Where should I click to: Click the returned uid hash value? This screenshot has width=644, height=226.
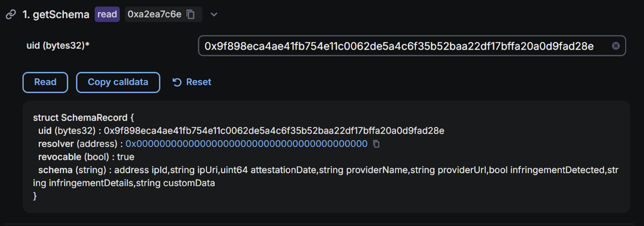[x=274, y=131]
